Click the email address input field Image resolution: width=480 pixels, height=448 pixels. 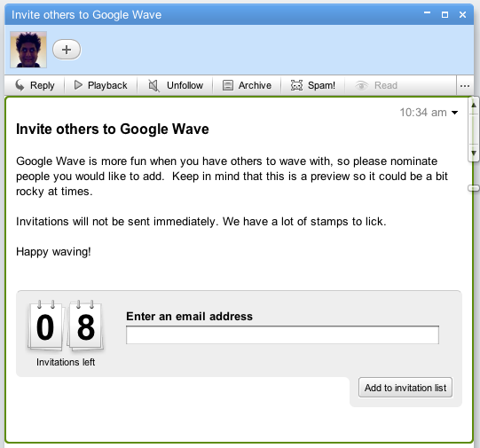[282, 334]
